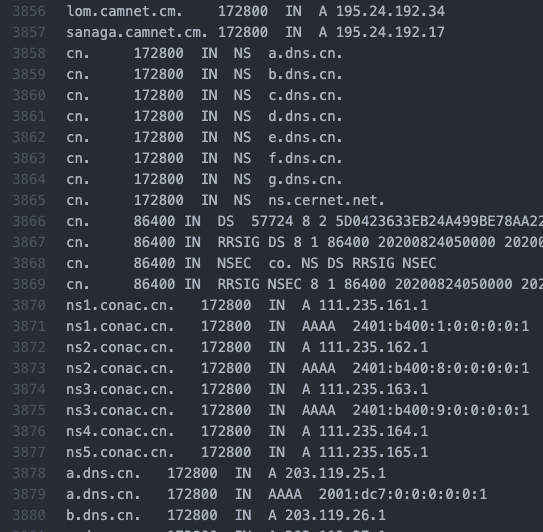Place cursor on lom.camnet.cm. hostname
This screenshot has height=532, width=543.
click(x=124, y=11)
